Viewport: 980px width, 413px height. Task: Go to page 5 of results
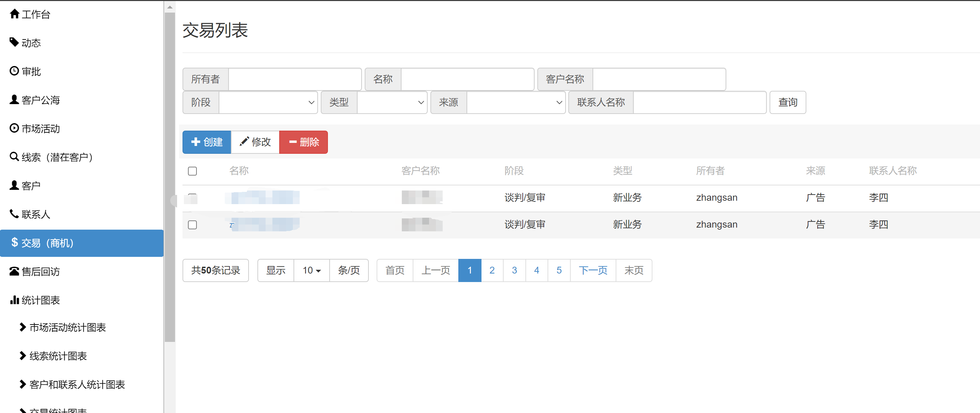coord(559,270)
